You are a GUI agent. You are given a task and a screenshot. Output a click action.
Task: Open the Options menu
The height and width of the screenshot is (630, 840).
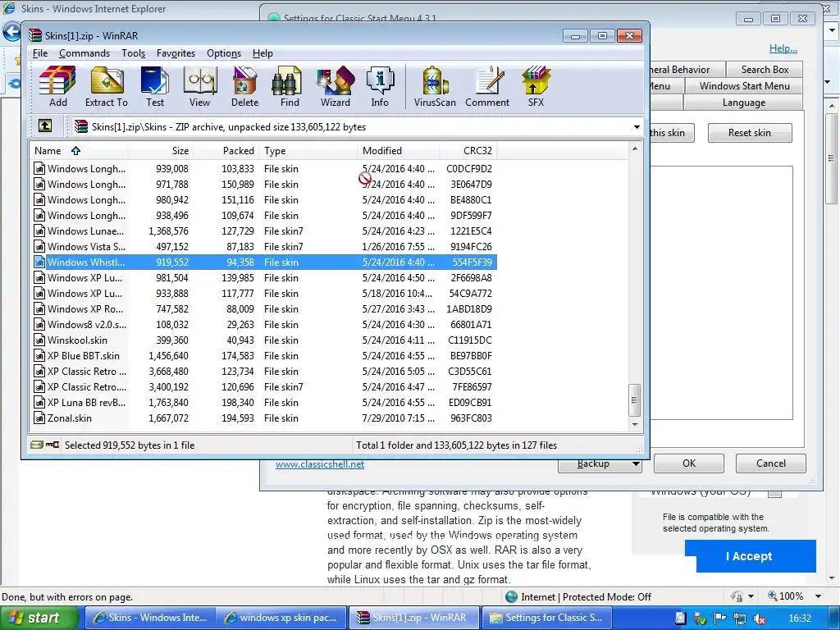(x=224, y=53)
